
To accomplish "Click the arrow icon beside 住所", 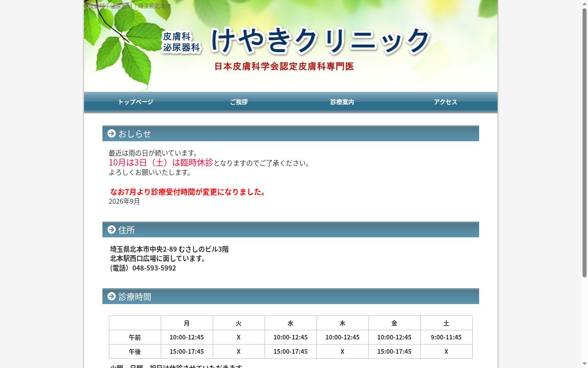I will click(x=112, y=230).
